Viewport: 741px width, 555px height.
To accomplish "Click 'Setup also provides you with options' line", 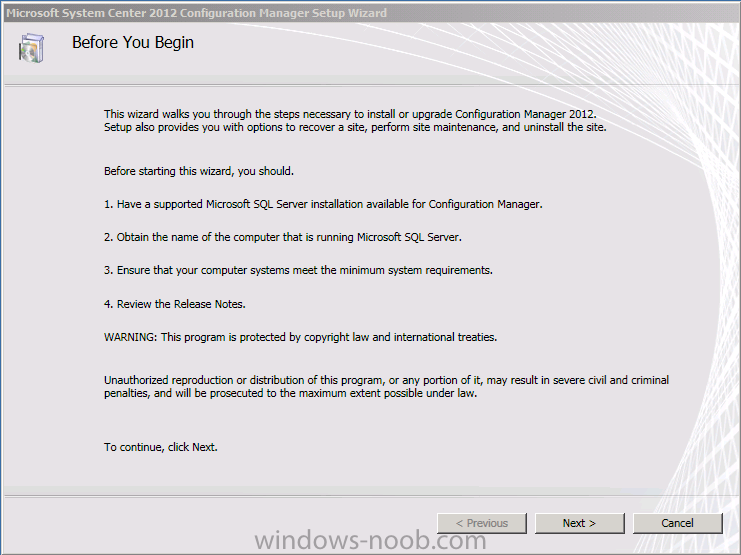I will pos(355,127).
